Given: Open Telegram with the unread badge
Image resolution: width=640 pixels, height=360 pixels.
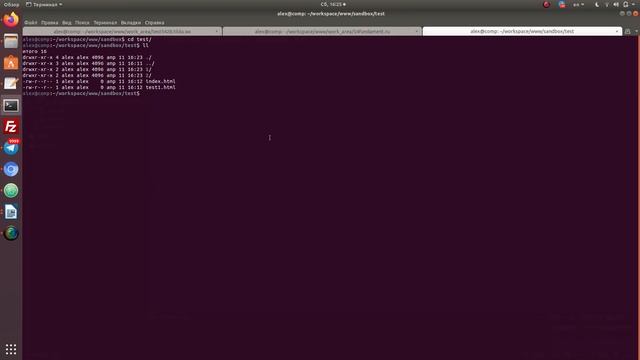Looking at the screenshot, I should coord(11,147).
